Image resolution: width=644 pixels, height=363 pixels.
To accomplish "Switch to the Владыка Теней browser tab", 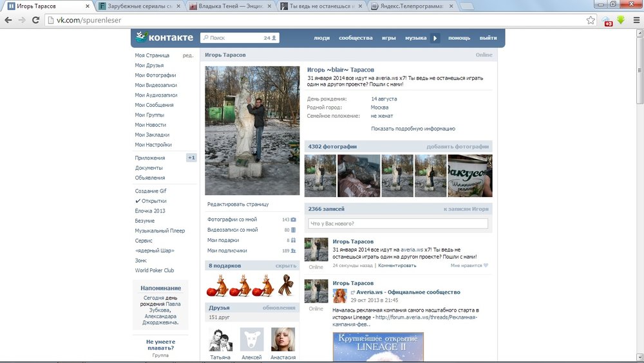I will pyautogui.click(x=232, y=6).
